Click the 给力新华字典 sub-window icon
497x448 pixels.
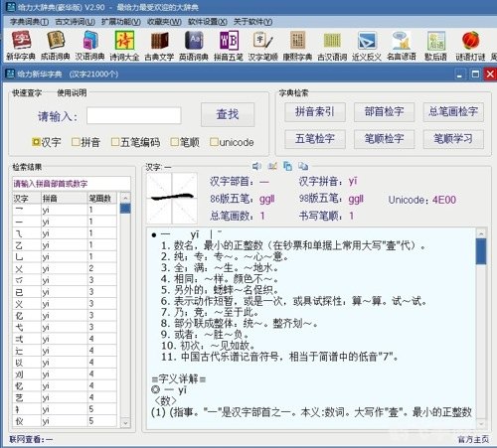pos(10,74)
